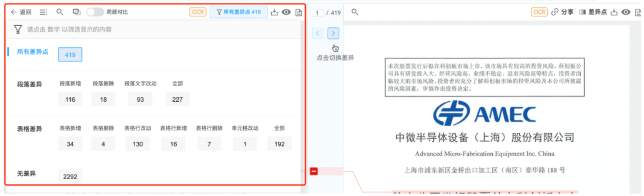Click the AMEC logo in the document

[x=484, y=114]
